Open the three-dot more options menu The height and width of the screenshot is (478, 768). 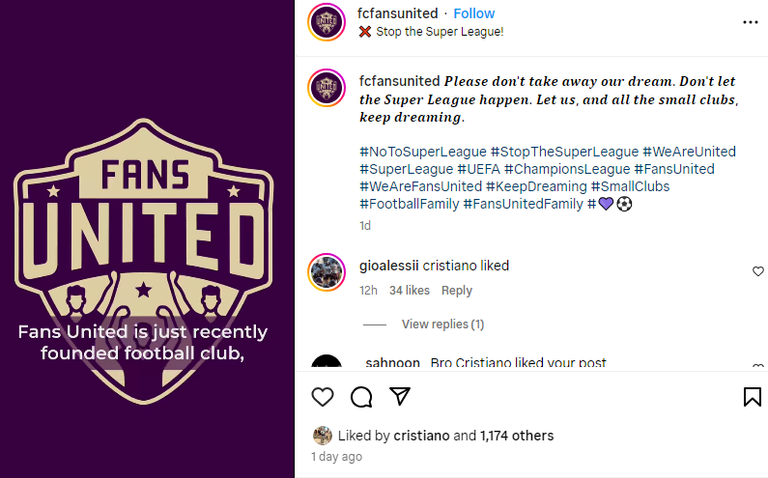pyautogui.click(x=750, y=22)
